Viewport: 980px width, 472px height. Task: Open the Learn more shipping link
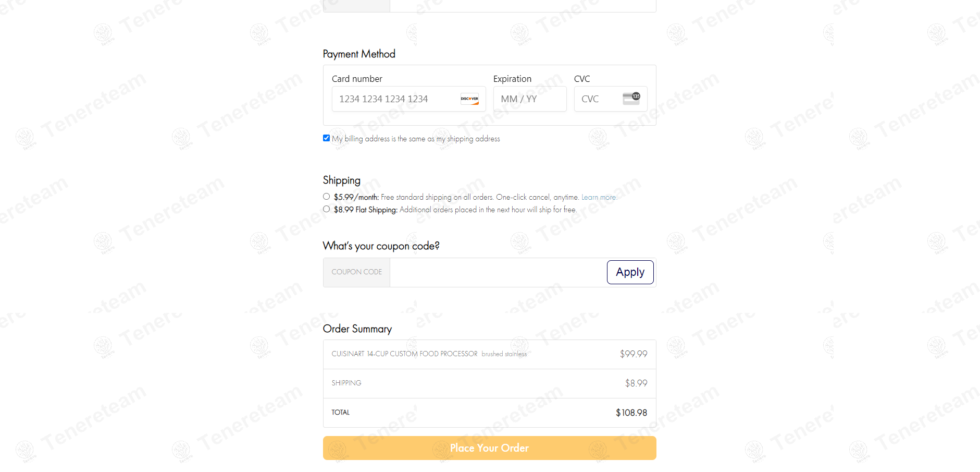[599, 197]
